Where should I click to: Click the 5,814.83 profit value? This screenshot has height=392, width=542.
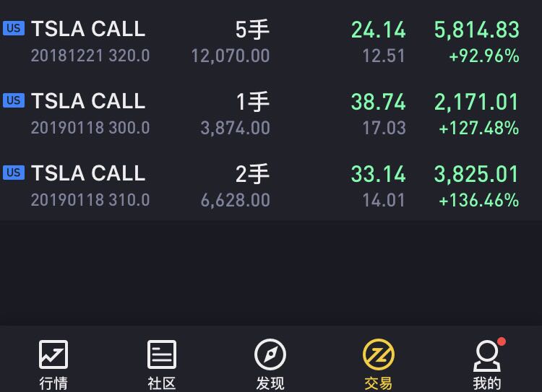pyautogui.click(x=477, y=30)
